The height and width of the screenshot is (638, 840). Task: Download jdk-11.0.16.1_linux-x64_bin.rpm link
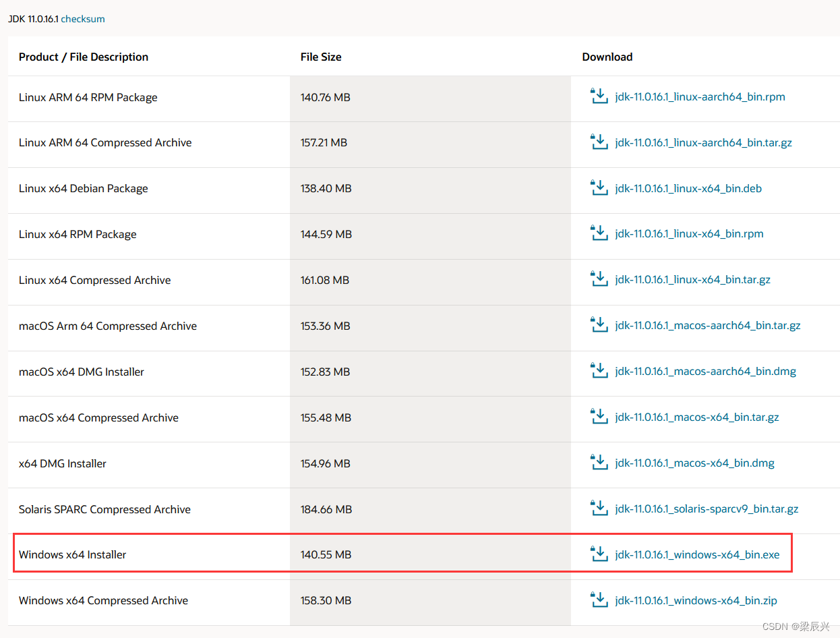[x=689, y=234]
